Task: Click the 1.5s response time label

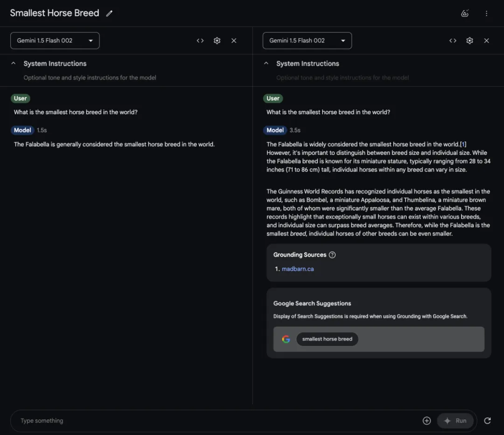Action: pos(42,130)
